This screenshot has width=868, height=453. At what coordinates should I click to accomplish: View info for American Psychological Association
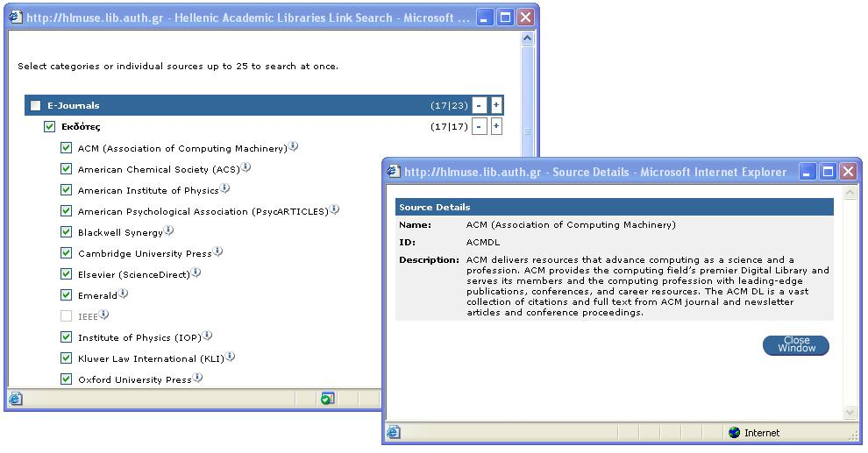tap(334, 209)
